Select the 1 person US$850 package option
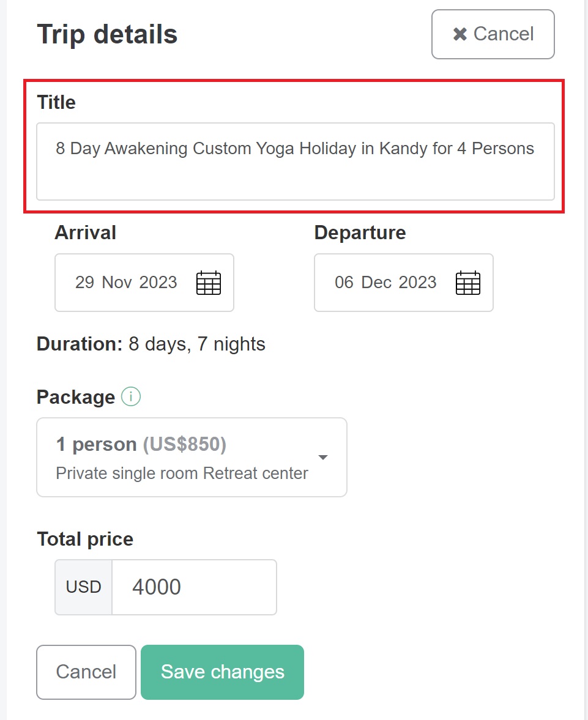 coord(141,444)
